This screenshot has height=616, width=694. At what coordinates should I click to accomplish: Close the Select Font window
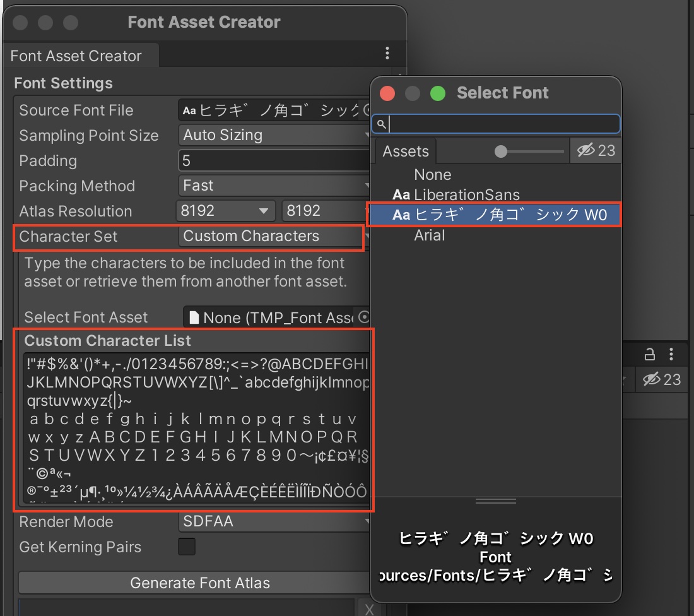pyautogui.click(x=387, y=93)
